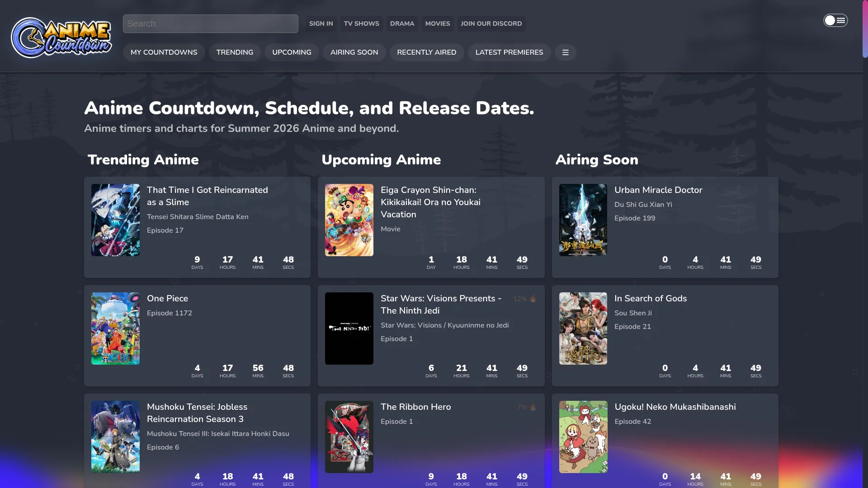This screenshot has height=488, width=868.
Task: Open the hamburger menu icon
Action: 565,52
